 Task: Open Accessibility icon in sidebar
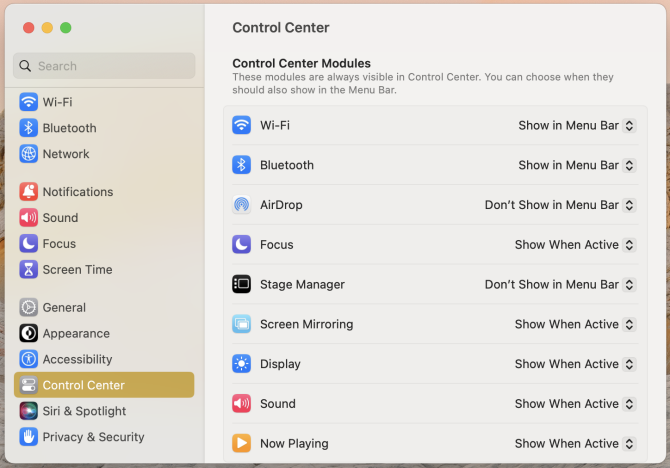coord(29,359)
